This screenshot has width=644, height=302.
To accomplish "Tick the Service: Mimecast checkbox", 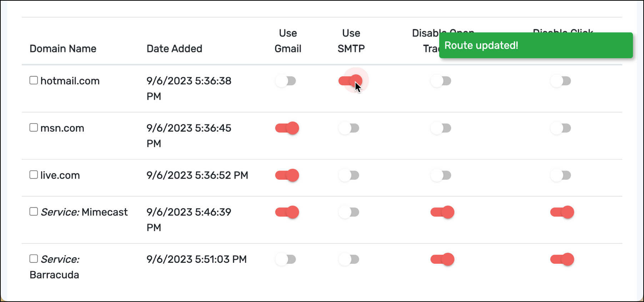I will click(34, 212).
